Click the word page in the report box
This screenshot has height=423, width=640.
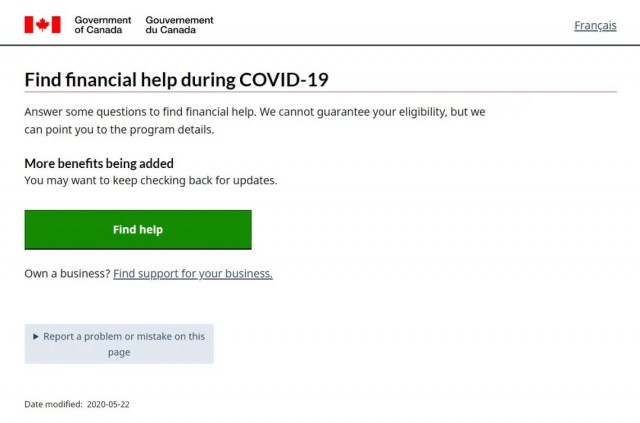[119, 352]
